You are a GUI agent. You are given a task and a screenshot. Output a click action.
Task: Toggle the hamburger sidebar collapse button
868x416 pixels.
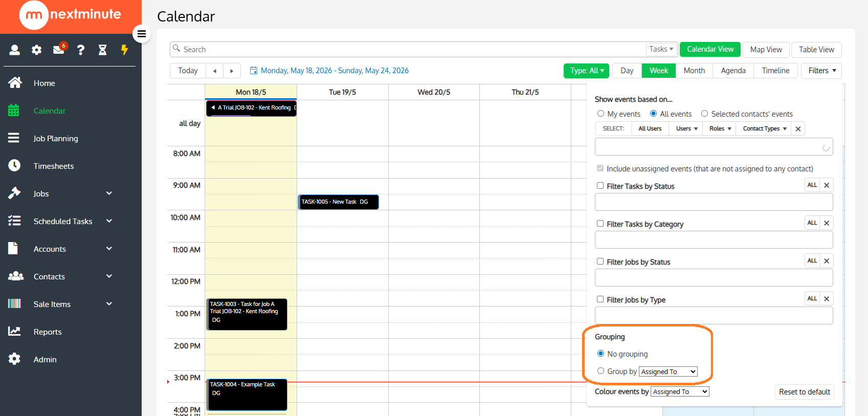pyautogui.click(x=142, y=34)
